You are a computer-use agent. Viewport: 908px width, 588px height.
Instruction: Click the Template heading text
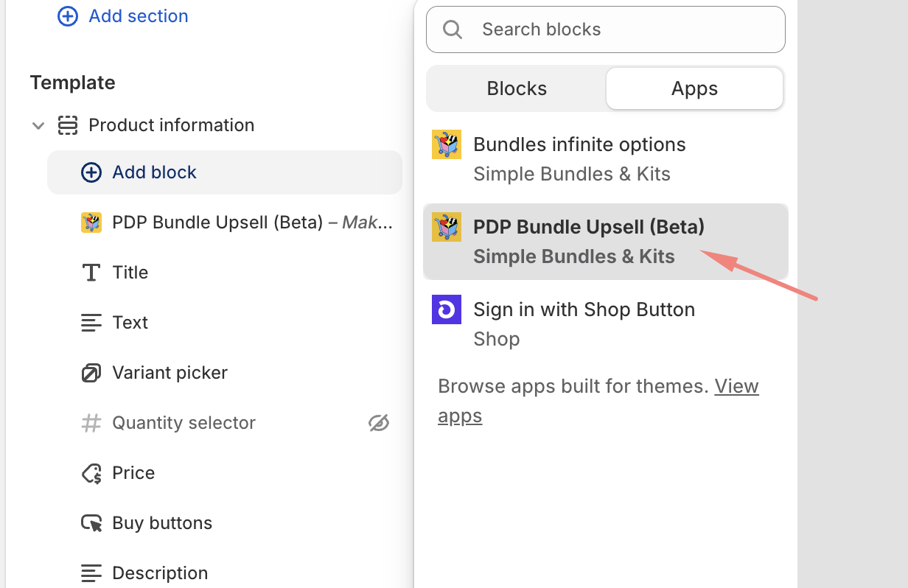pos(73,83)
